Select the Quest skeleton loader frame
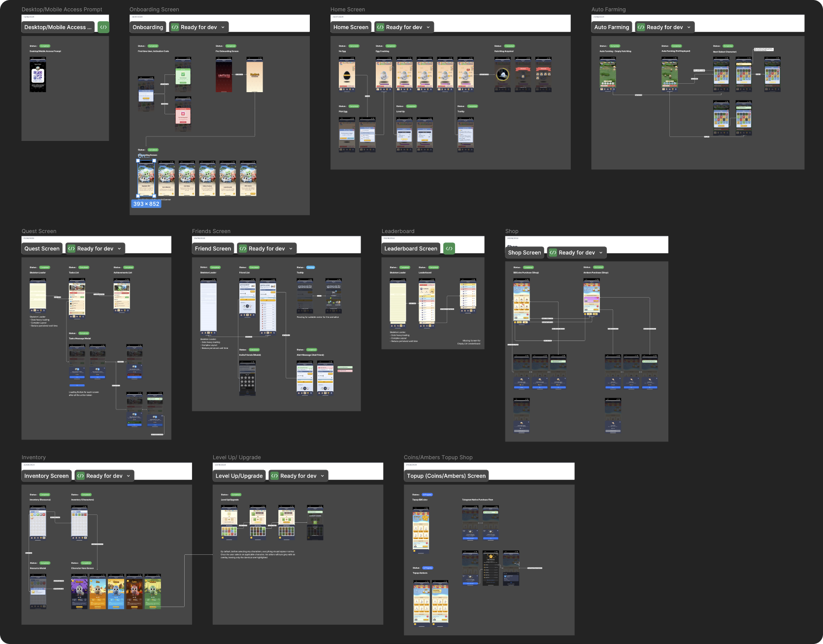This screenshot has height=644, width=823. 38,296
